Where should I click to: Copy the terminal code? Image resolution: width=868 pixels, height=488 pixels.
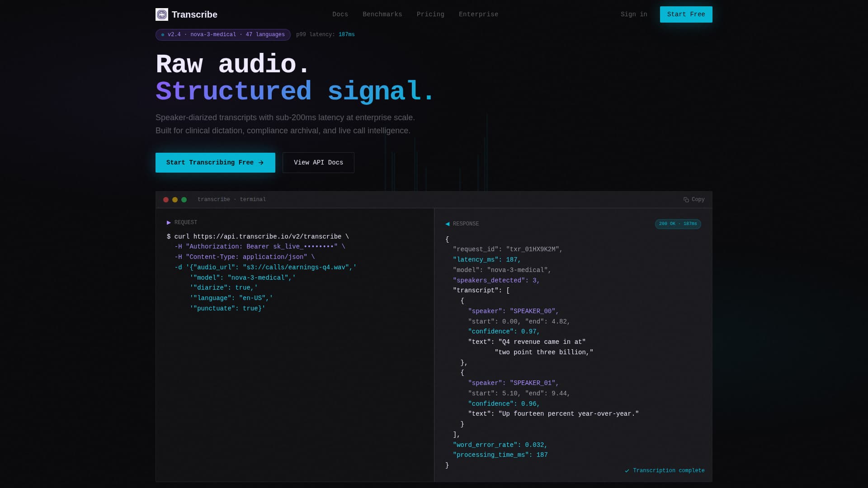(x=694, y=200)
